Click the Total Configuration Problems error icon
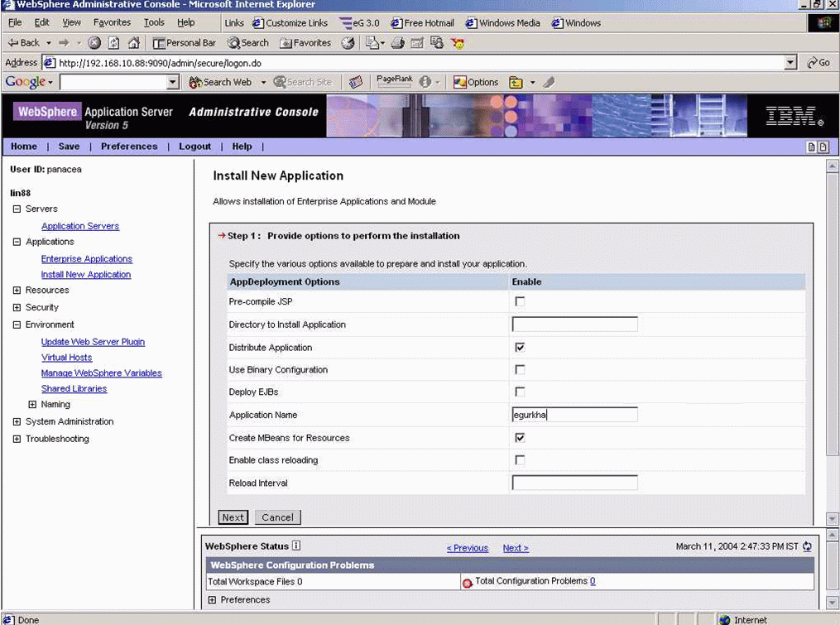 point(467,583)
